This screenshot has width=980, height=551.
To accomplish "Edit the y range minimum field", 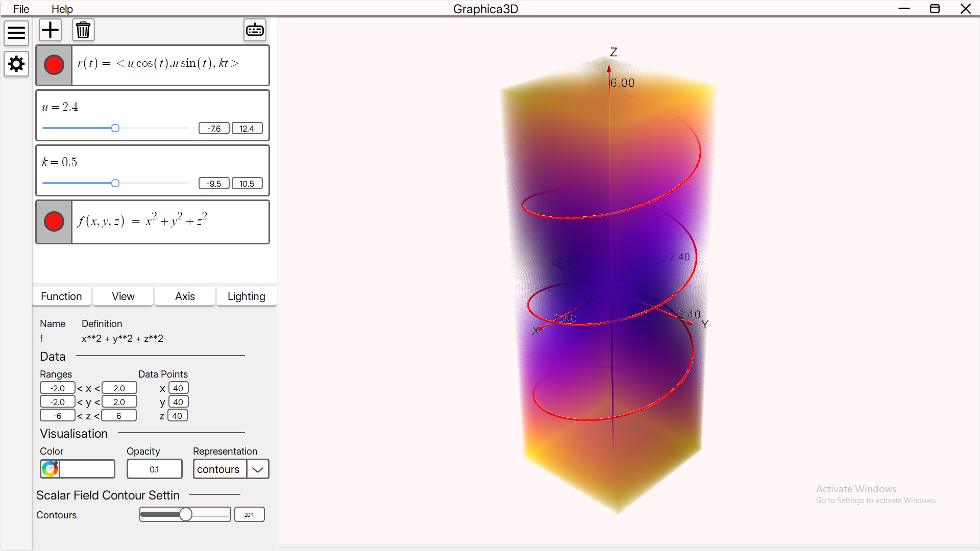I will 58,402.
